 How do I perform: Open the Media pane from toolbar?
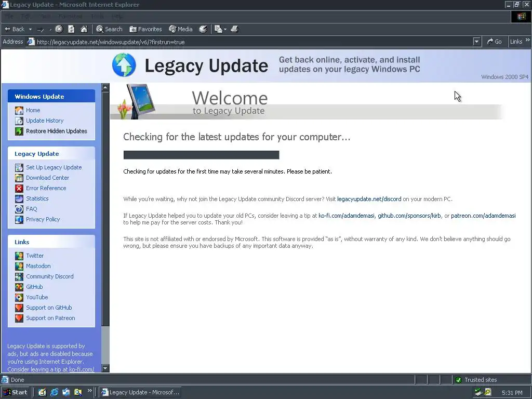tap(180, 29)
